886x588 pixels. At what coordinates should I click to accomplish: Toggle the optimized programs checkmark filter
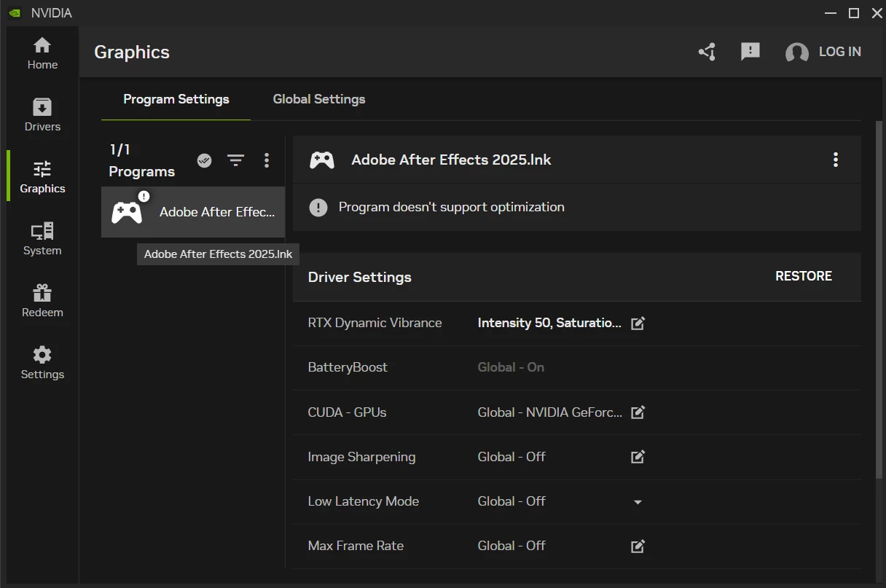(205, 160)
